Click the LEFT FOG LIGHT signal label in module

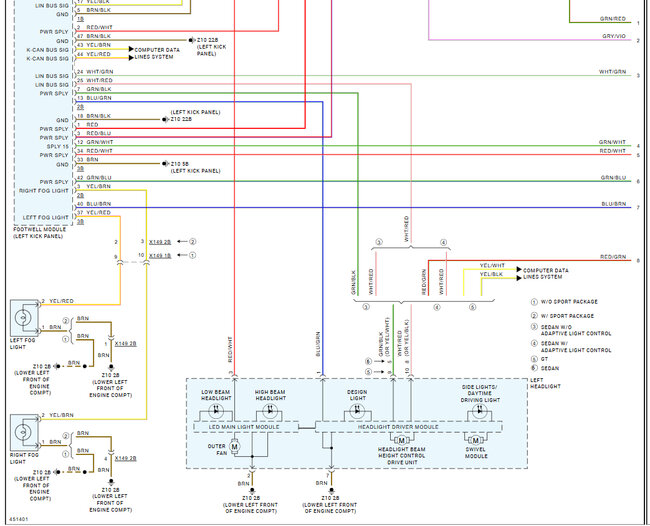click(46, 217)
